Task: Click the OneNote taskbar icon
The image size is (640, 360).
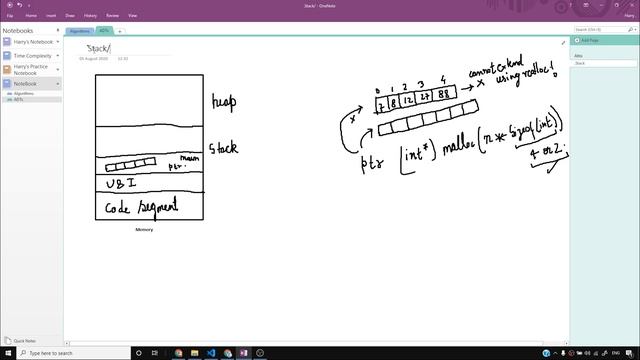Action: pos(244,353)
